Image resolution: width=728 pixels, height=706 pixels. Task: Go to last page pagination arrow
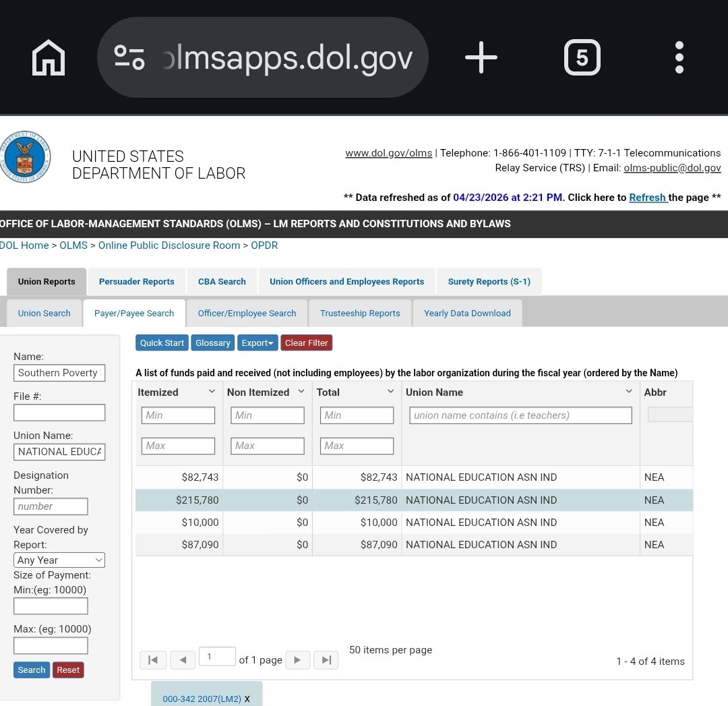tap(326, 660)
